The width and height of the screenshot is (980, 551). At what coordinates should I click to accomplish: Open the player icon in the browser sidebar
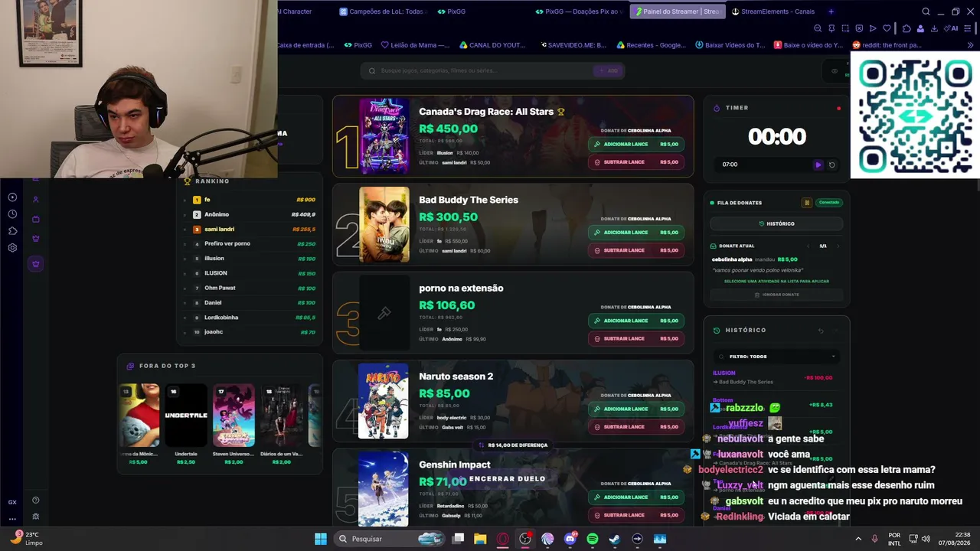(12, 197)
